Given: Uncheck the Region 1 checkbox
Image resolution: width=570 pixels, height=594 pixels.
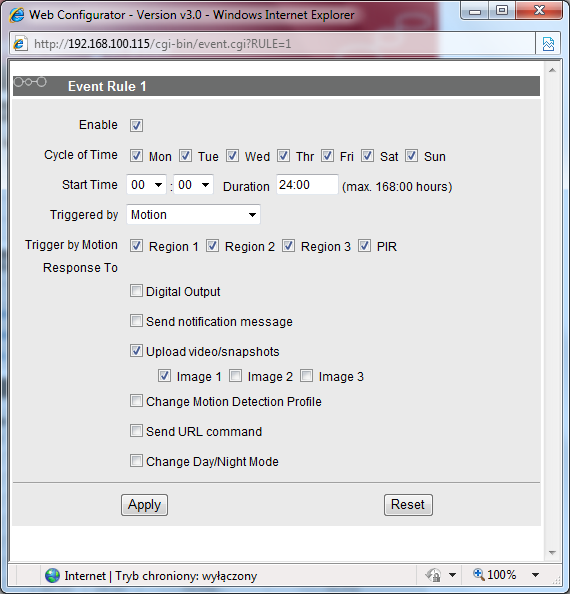Looking at the screenshot, I should 136,246.
